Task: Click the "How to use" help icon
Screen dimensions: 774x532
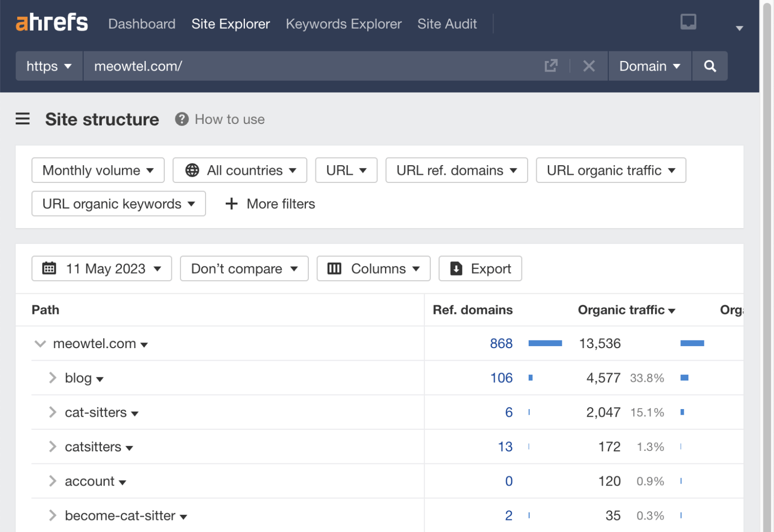Action: [x=182, y=119]
